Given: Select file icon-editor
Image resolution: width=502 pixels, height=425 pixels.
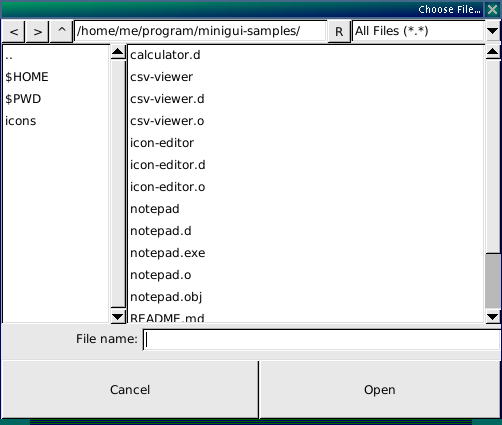Looking at the screenshot, I should pos(306,143).
